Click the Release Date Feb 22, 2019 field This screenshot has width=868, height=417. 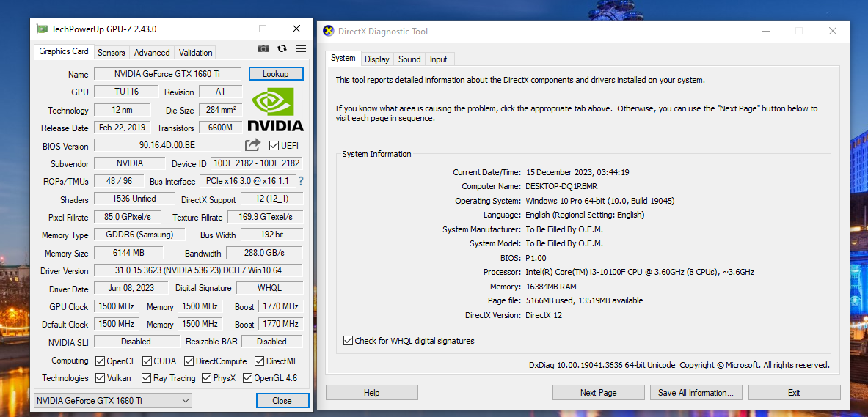coord(122,128)
